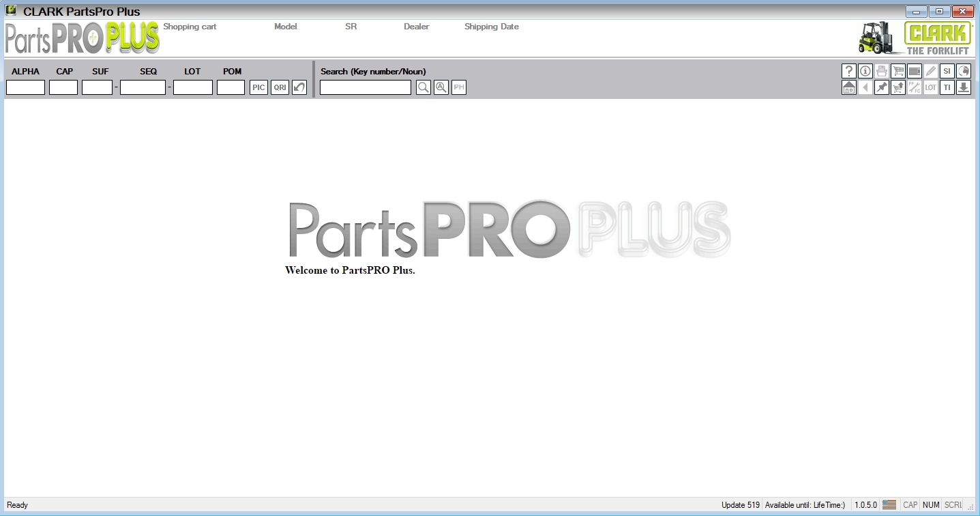This screenshot has height=516, width=980.
Task: Click the CAP status bar indicator
Action: tap(910, 505)
